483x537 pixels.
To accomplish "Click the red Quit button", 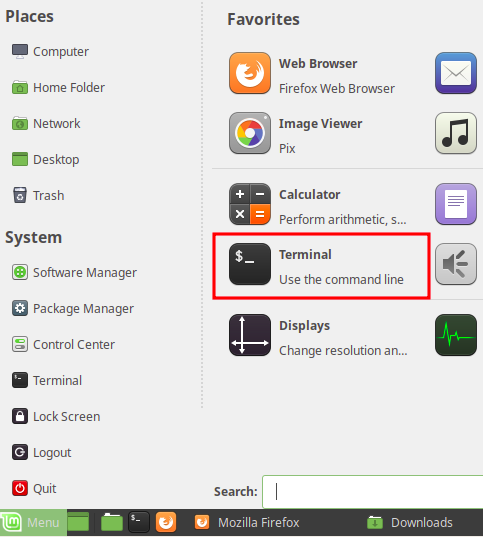I will pos(34,488).
